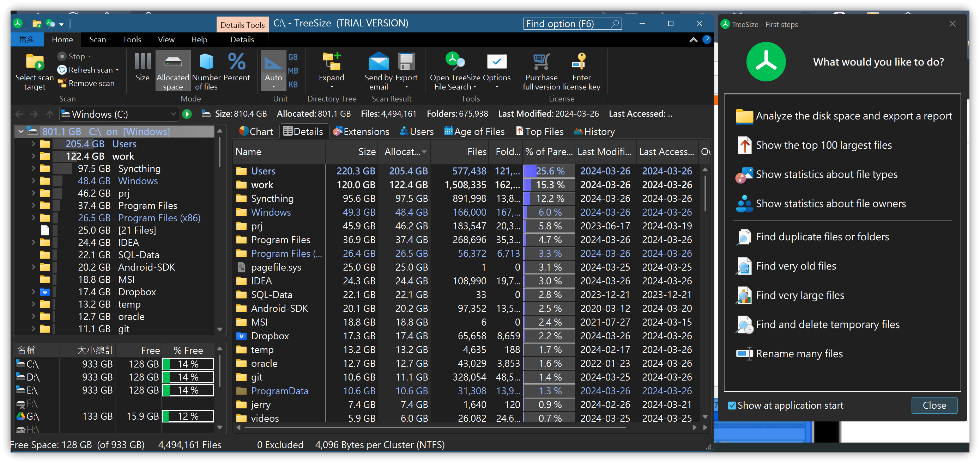
Task: Uncheck Show at application start
Action: pyautogui.click(x=732, y=406)
